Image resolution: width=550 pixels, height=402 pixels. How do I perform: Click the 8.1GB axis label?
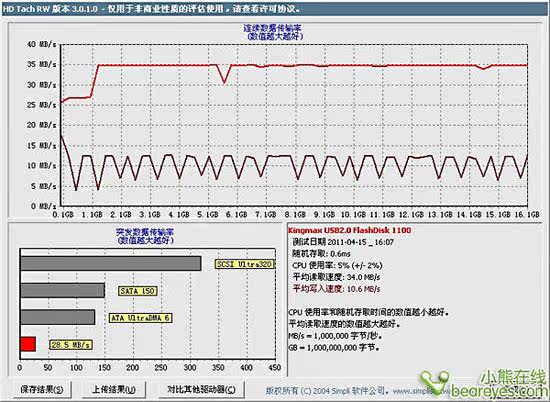point(295,214)
